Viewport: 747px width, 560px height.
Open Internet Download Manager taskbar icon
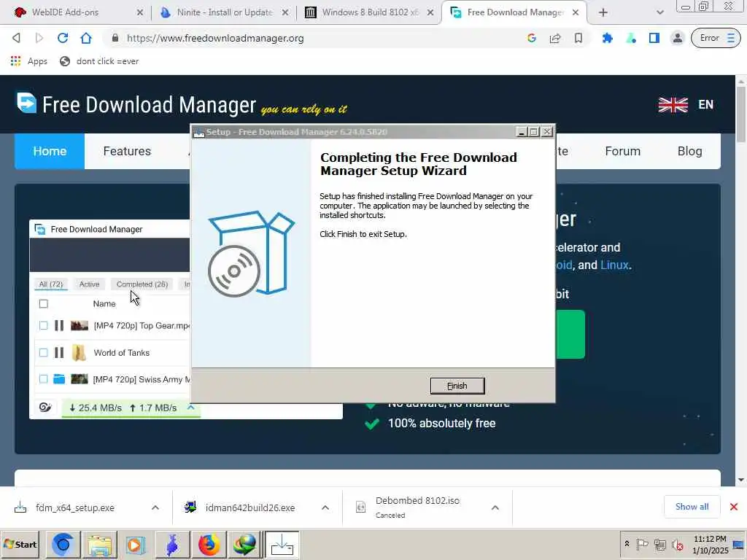point(245,544)
